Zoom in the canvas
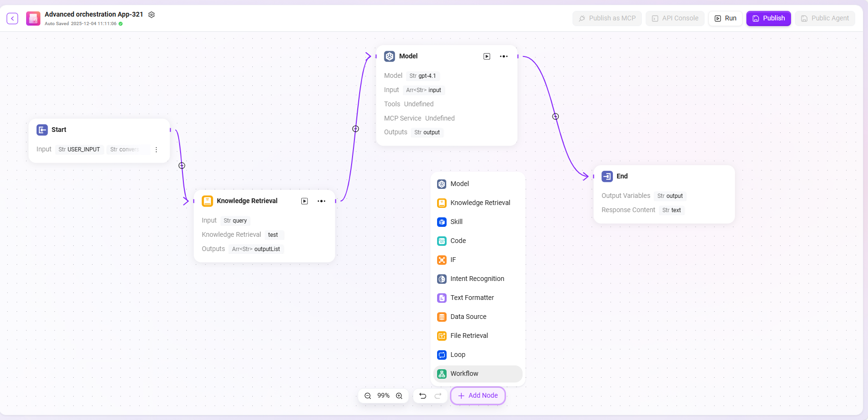The image size is (868, 420). tap(399, 396)
